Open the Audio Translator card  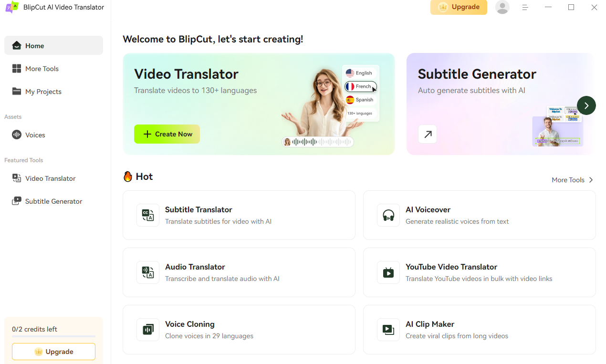pyautogui.click(x=239, y=272)
